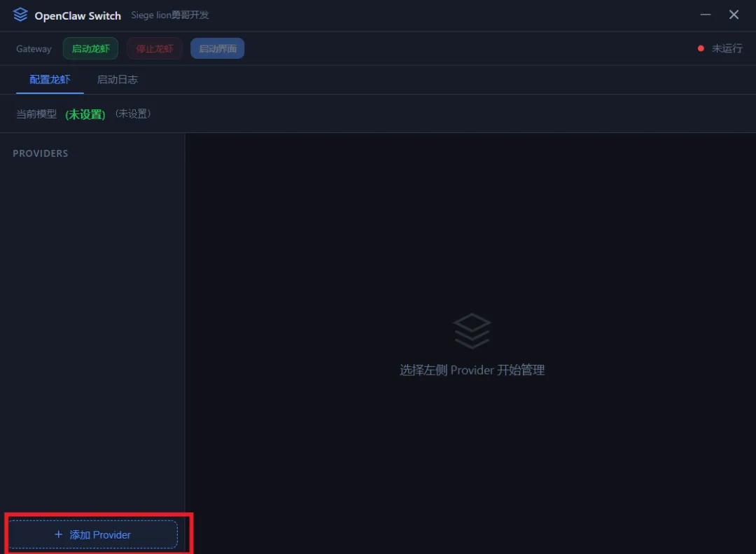
Task: Click the 未运行 status text
Action: [x=727, y=48]
